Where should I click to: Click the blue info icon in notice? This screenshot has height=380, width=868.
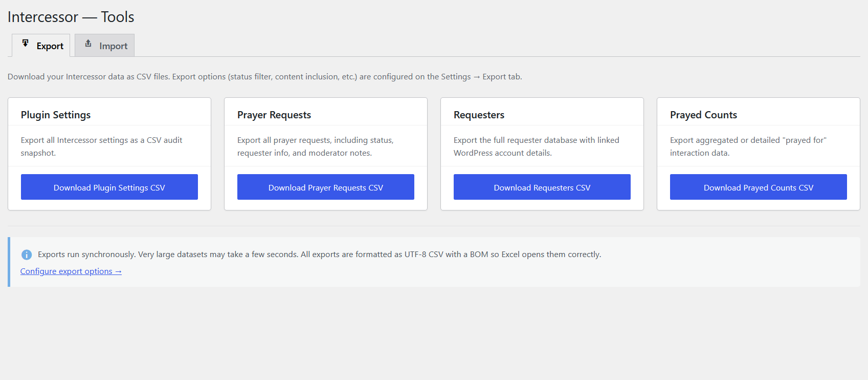[x=27, y=255]
